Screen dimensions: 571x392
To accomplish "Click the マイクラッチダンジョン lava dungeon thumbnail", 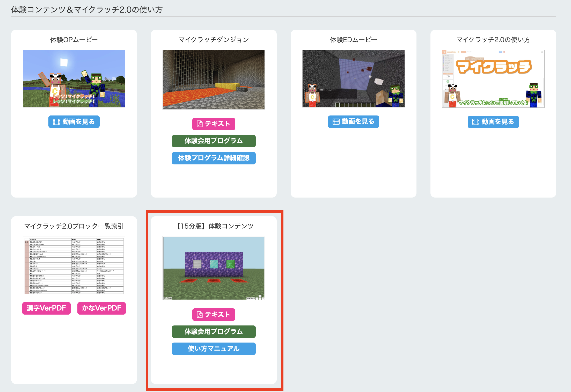I will tap(214, 80).
